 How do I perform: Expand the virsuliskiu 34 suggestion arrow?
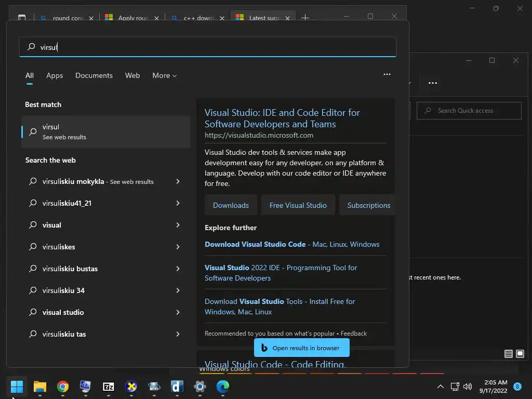pyautogui.click(x=178, y=290)
